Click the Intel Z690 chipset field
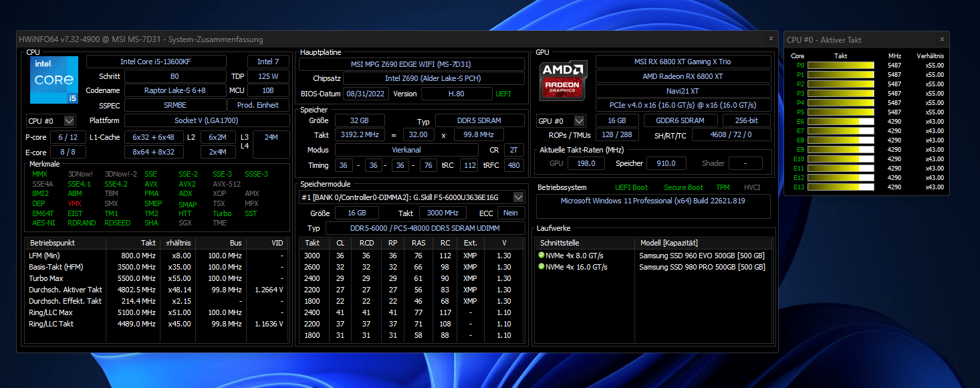Viewport: 980px width, 388px height. [x=433, y=78]
